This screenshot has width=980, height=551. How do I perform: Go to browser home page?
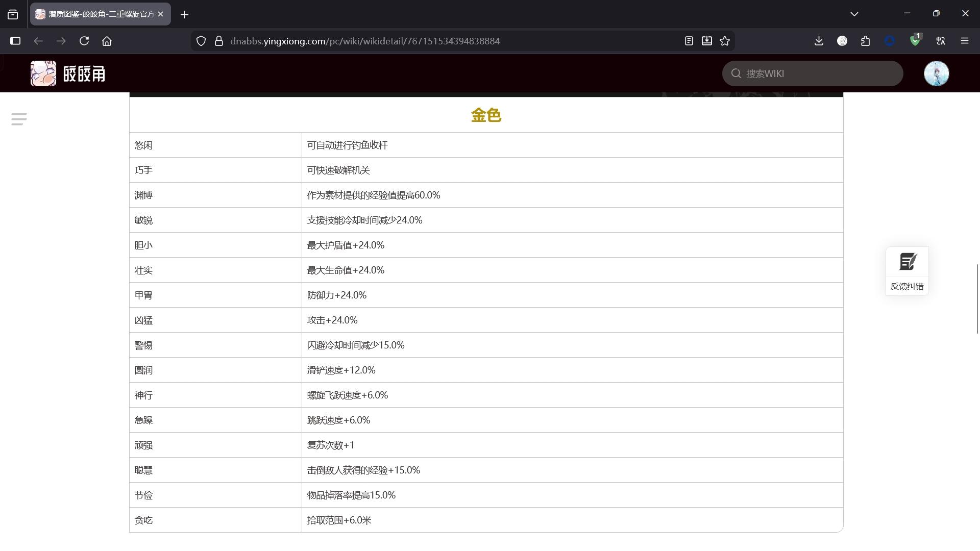point(107,41)
